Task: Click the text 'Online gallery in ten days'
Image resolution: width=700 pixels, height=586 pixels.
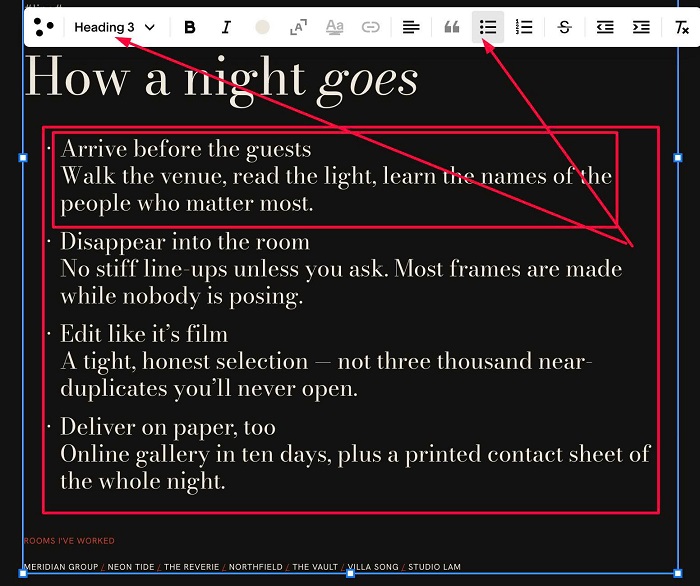Action: [x=196, y=454]
